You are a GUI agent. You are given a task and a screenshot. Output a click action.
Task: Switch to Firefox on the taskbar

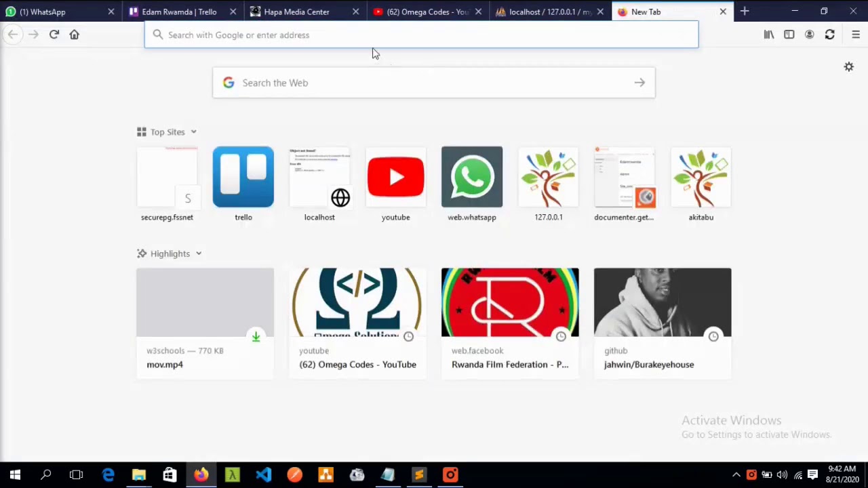tap(201, 475)
